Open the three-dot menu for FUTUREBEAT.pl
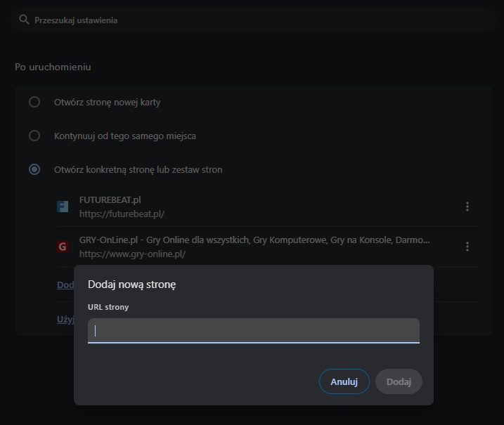The image size is (504, 425). 467,207
